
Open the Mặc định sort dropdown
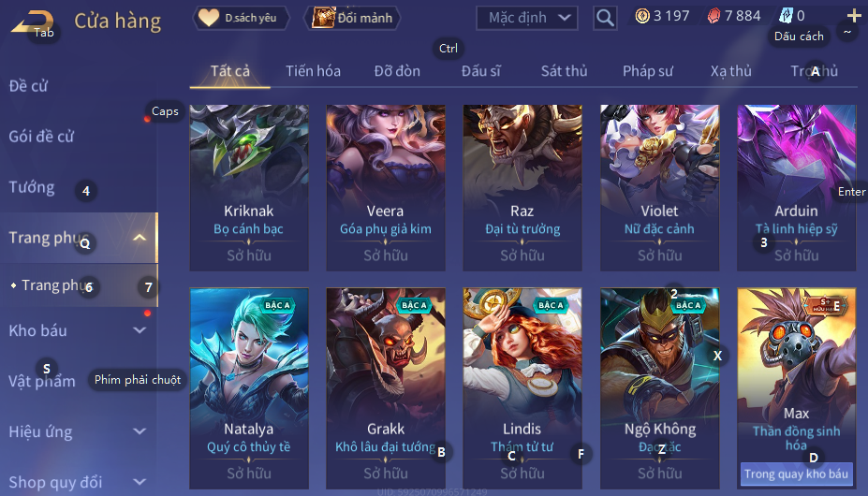527,19
